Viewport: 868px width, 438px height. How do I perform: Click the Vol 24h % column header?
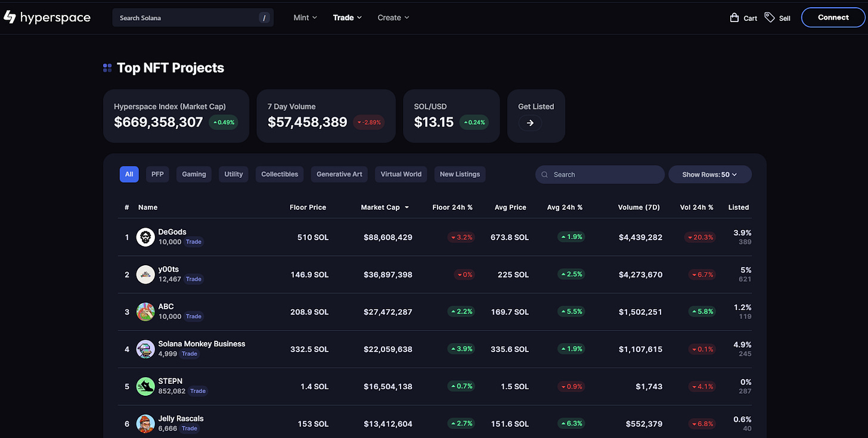click(696, 207)
